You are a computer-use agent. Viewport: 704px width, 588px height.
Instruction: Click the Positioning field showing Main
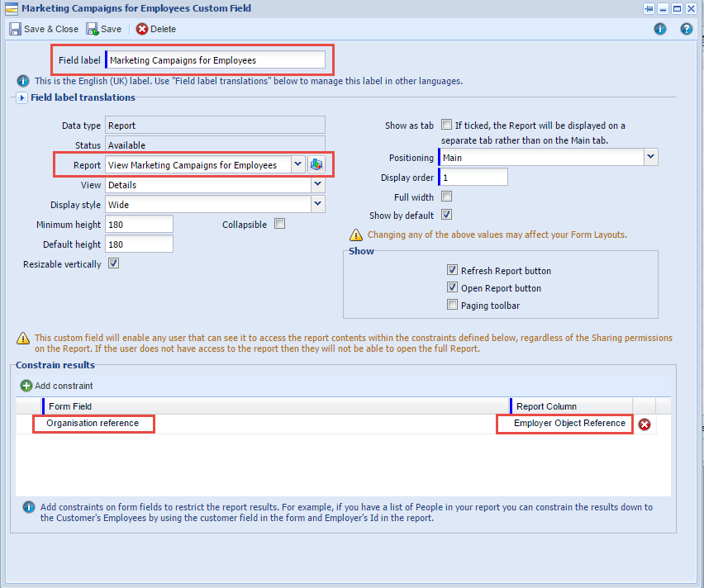tap(541, 158)
